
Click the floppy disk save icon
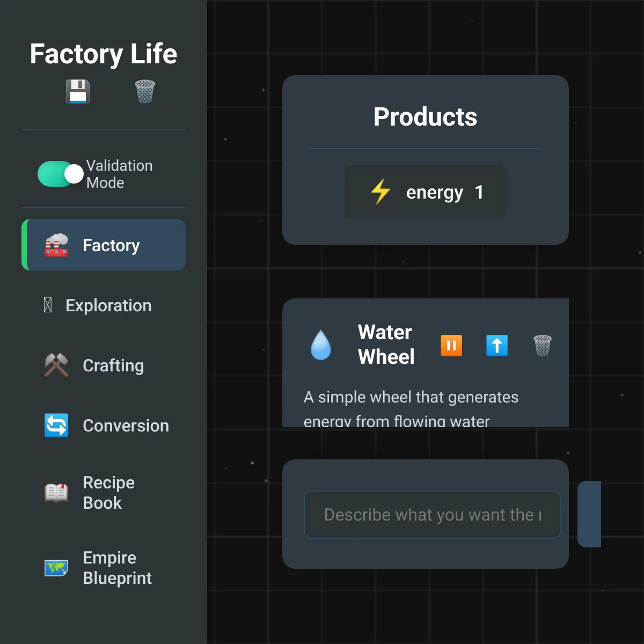click(78, 91)
